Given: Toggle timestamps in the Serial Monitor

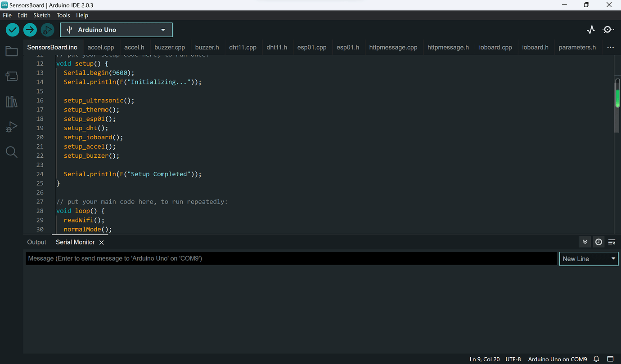Looking at the screenshot, I should [x=598, y=242].
